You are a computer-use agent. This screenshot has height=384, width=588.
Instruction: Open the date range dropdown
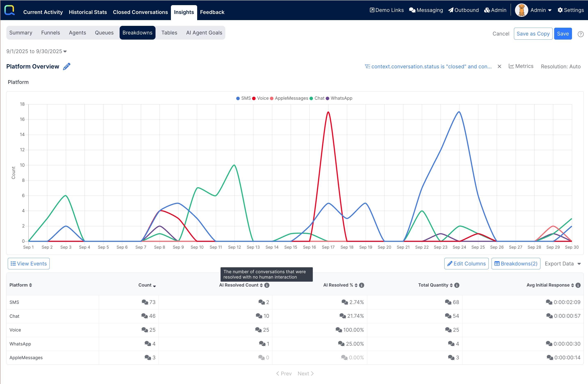37,51
